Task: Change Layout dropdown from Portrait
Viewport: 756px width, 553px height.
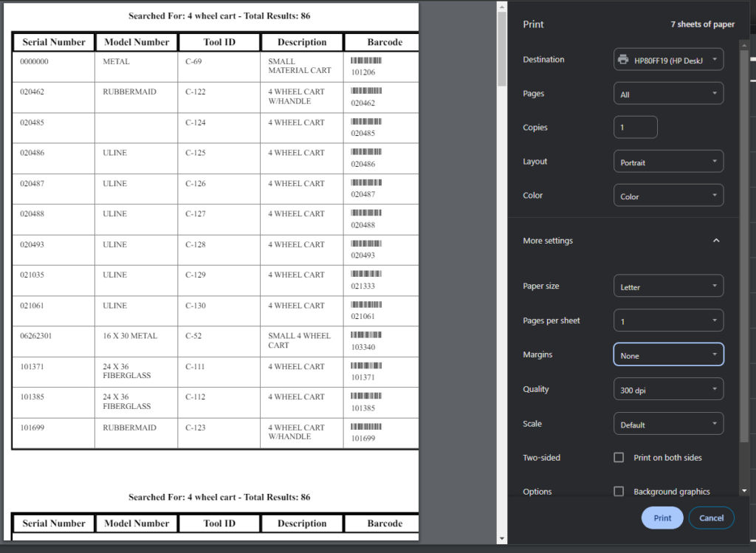Action: [x=668, y=162]
